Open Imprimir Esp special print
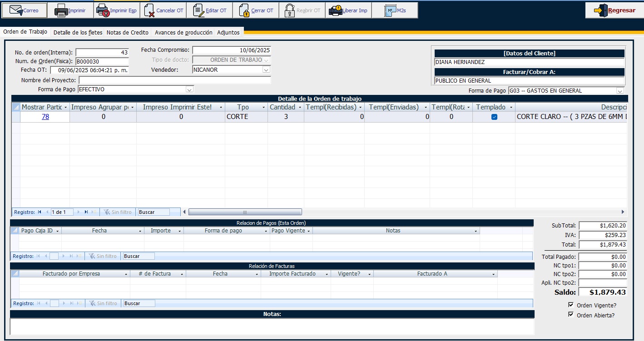644x341 pixels. (x=103, y=10)
